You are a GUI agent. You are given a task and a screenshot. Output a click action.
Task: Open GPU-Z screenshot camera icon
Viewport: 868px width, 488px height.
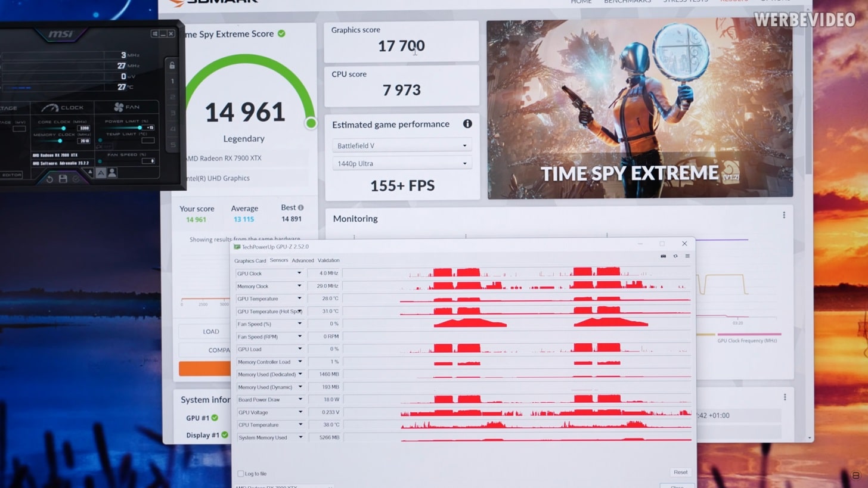663,256
